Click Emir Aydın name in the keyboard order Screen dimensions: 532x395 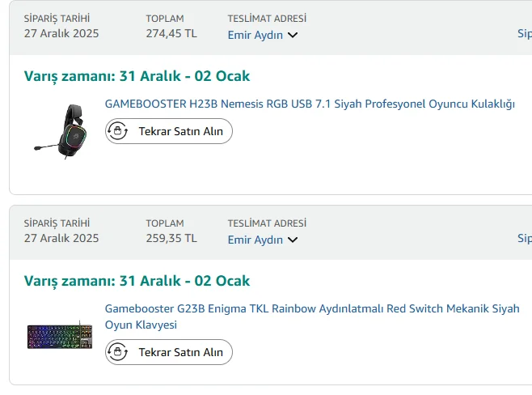pos(255,240)
